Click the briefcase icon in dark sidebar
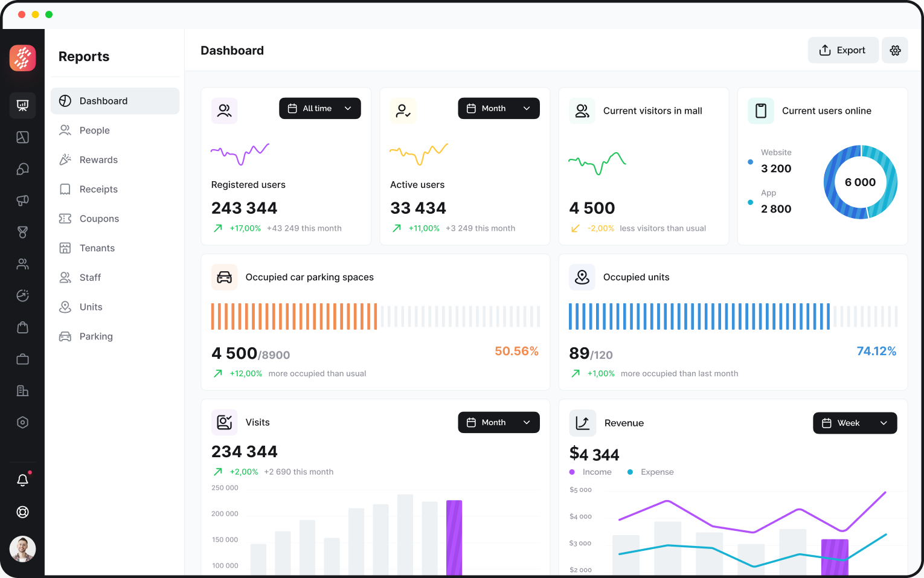Viewport: 924px width, 578px height. (x=22, y=359)
